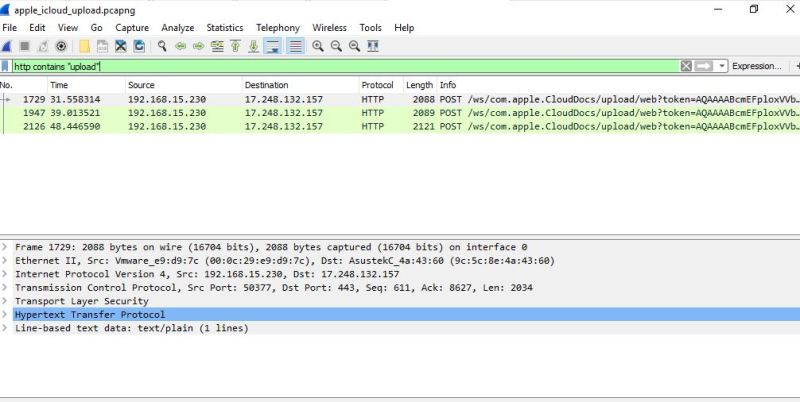Click the display filter bookmark icon
The height and width of the screenshot is (402, 800).
pos(5,66)
